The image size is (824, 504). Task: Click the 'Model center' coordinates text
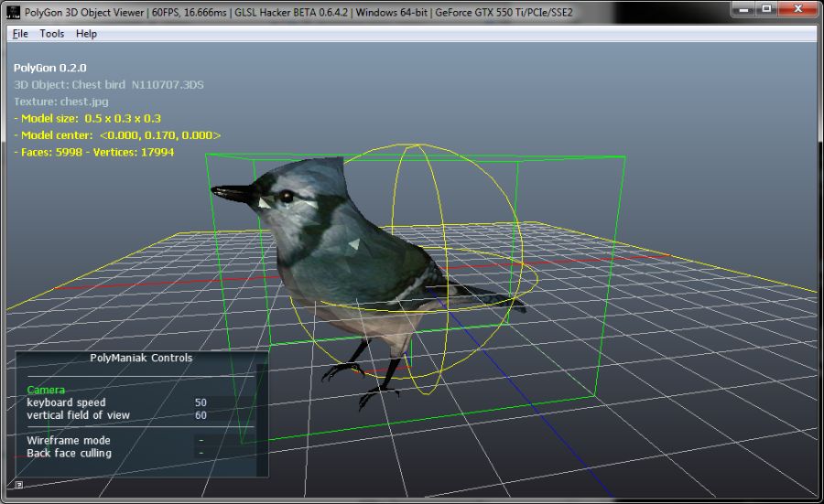pos(117,135)
